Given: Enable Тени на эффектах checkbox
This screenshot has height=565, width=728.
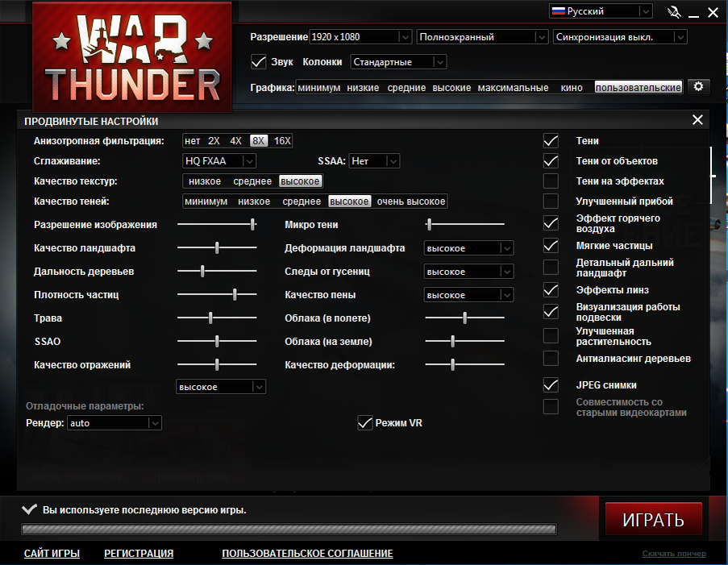Looking at the screenshot, I should 551,181.
